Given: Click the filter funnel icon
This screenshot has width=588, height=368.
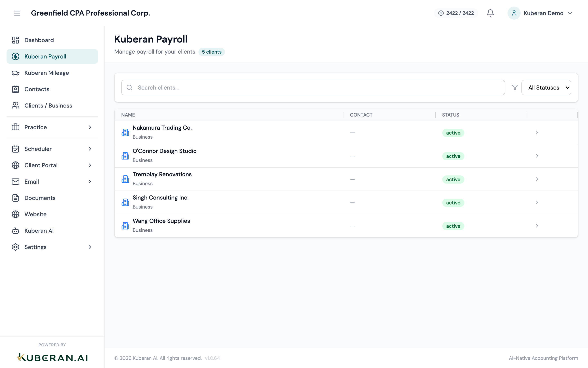Looking at the screenshot, I should (515, 87).
